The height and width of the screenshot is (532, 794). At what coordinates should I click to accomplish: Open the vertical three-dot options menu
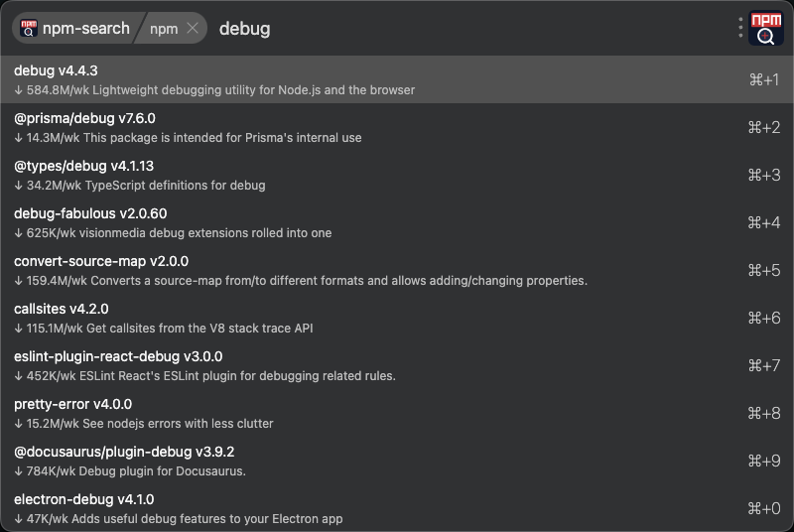740,28
